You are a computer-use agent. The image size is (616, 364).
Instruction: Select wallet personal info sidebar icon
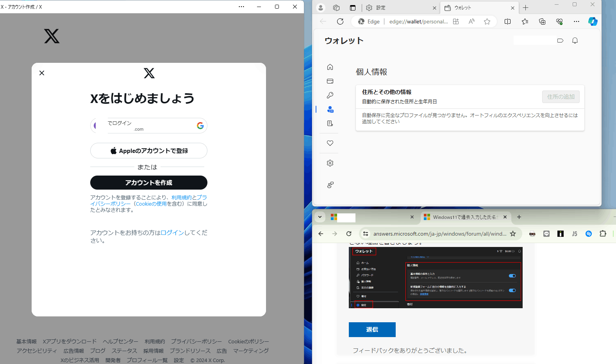(x=330, y=109)
